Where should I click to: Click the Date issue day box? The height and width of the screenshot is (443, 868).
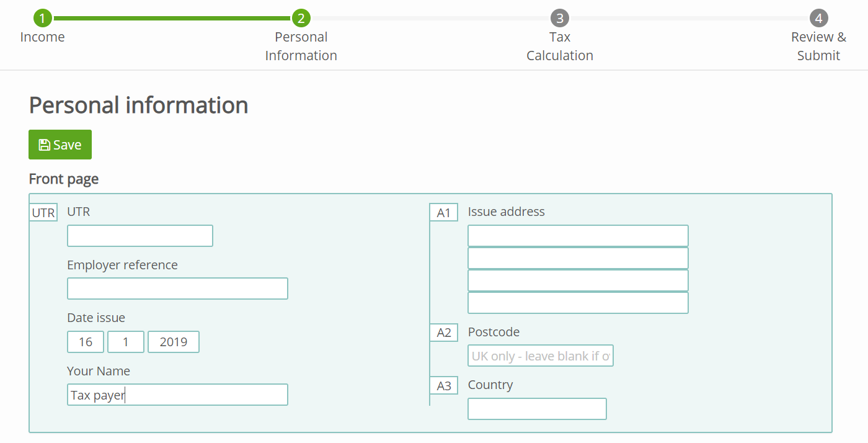(x=86, y=342)
